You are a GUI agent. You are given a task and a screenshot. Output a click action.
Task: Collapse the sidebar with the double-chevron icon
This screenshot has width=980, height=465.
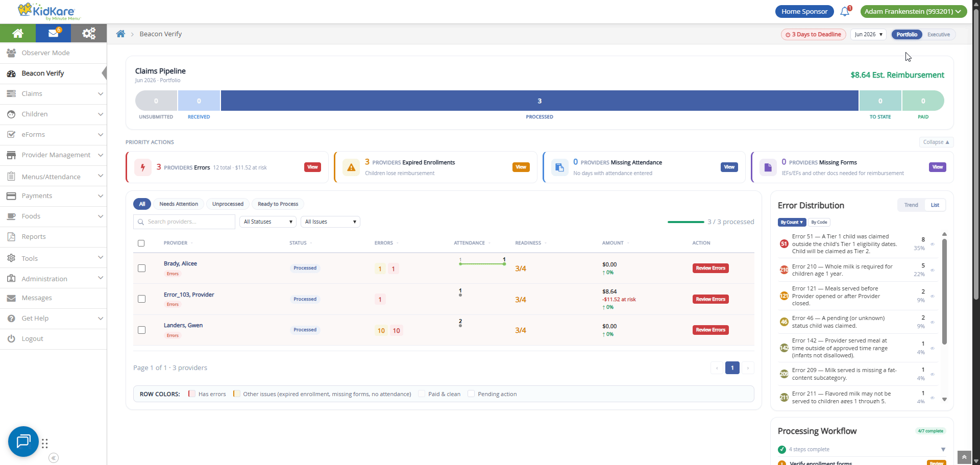coord(54,458)
